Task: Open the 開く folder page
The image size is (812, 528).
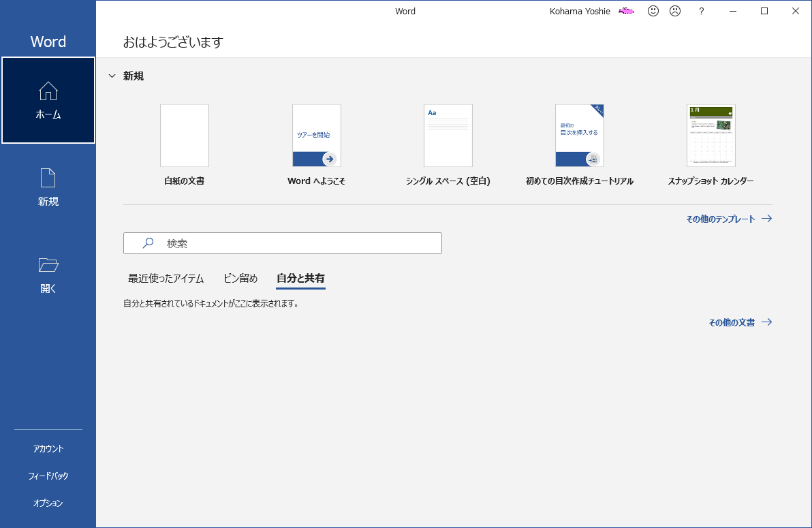Action: coord(48,275)
